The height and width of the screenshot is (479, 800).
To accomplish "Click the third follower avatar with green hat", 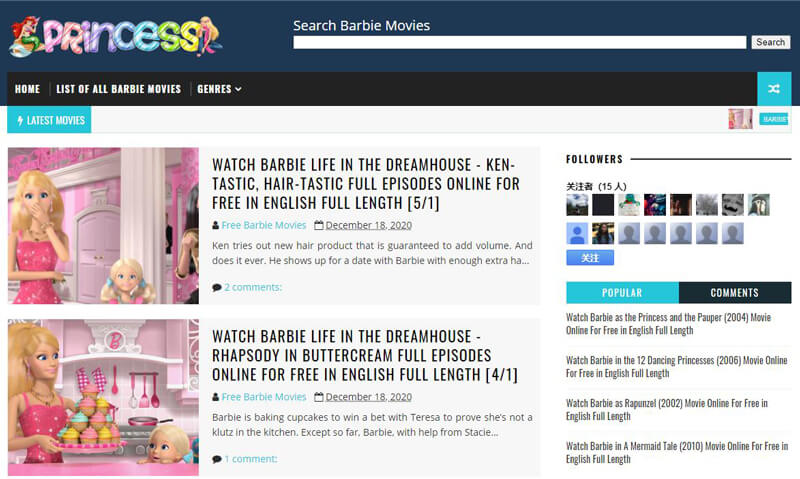I will (629, 205).
